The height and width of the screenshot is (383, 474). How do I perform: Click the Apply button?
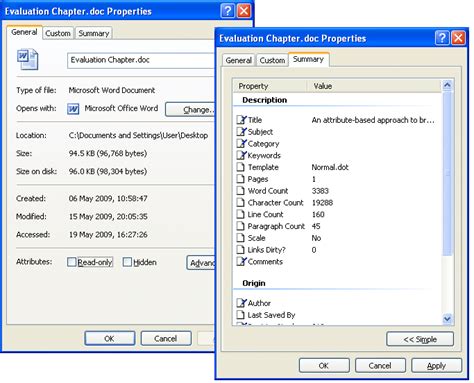436,366
